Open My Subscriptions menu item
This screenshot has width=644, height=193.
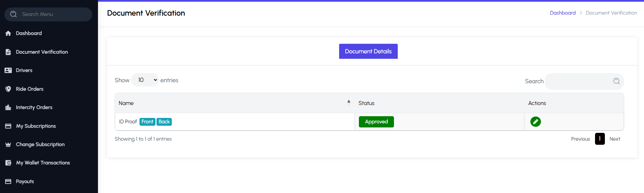36,126
